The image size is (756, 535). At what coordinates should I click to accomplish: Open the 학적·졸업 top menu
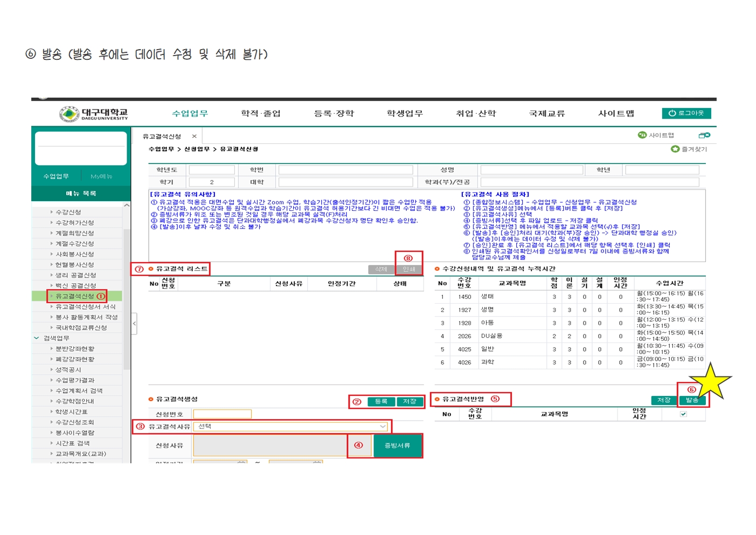pos(260,113)
